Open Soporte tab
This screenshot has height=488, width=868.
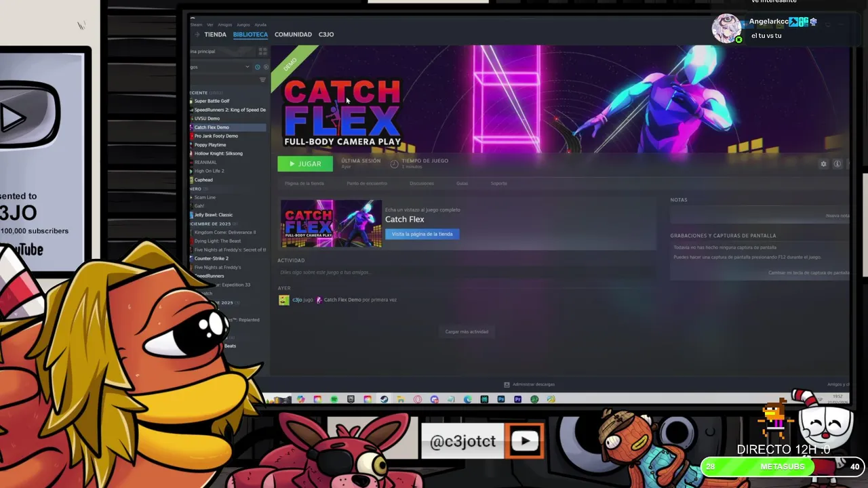(499, 184)
